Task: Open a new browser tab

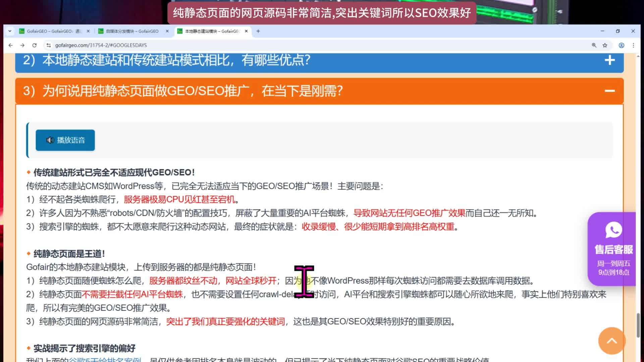Action: 258,31
